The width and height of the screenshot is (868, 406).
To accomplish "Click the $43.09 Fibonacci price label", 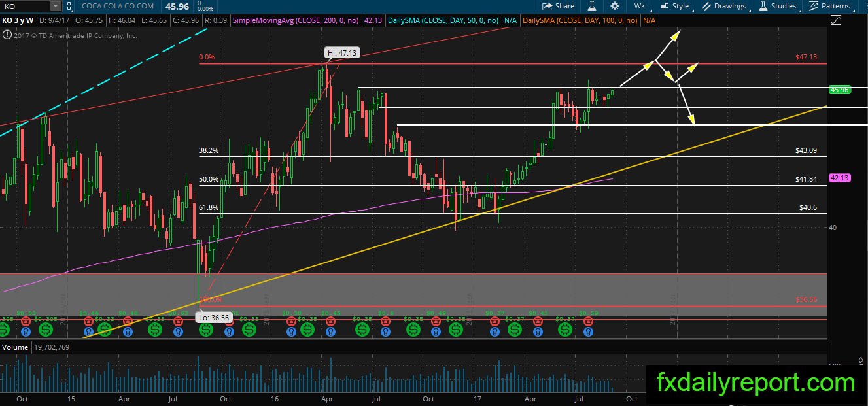I will point(806,150).
